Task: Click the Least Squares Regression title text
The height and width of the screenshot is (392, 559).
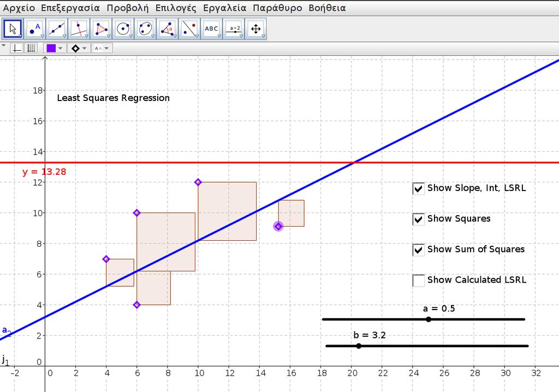Action: 114,98
